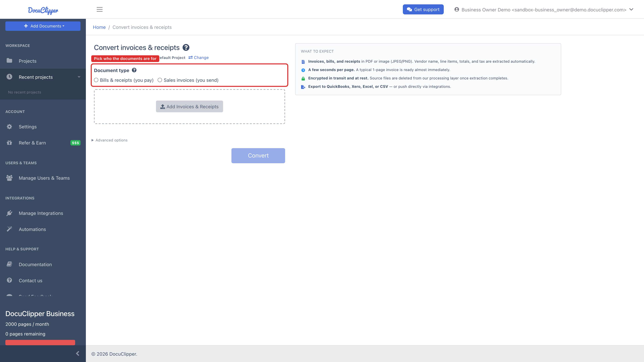This screenshot has height=362, width=644.
Task: Click the Projects folder icon
Action: (x=10, y=61)
